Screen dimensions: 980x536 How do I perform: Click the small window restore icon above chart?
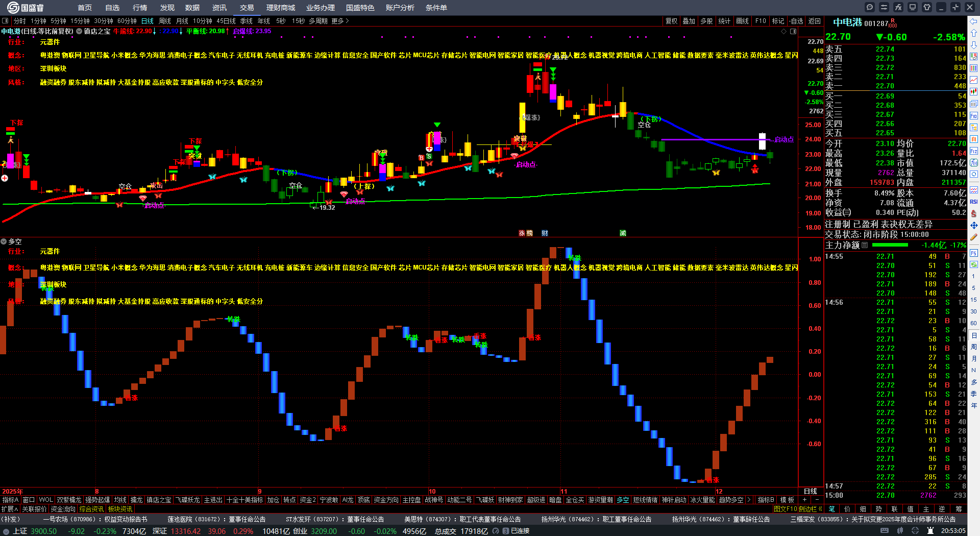(x=793, y=31)
